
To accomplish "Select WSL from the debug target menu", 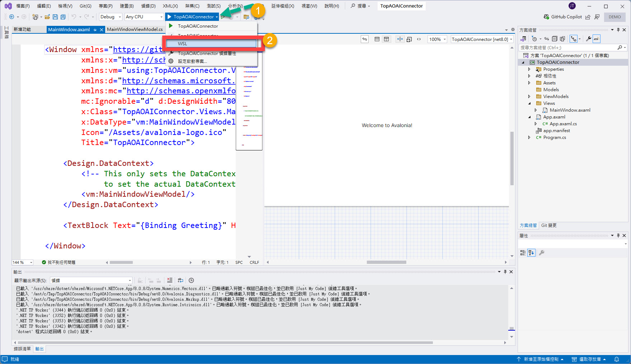I will pyautogui.click(x=211, y=43).
